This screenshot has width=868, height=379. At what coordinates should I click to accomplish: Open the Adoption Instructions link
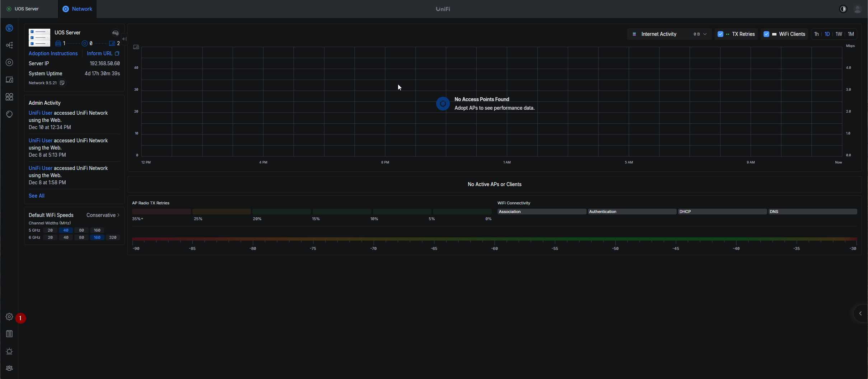point(53,53)
